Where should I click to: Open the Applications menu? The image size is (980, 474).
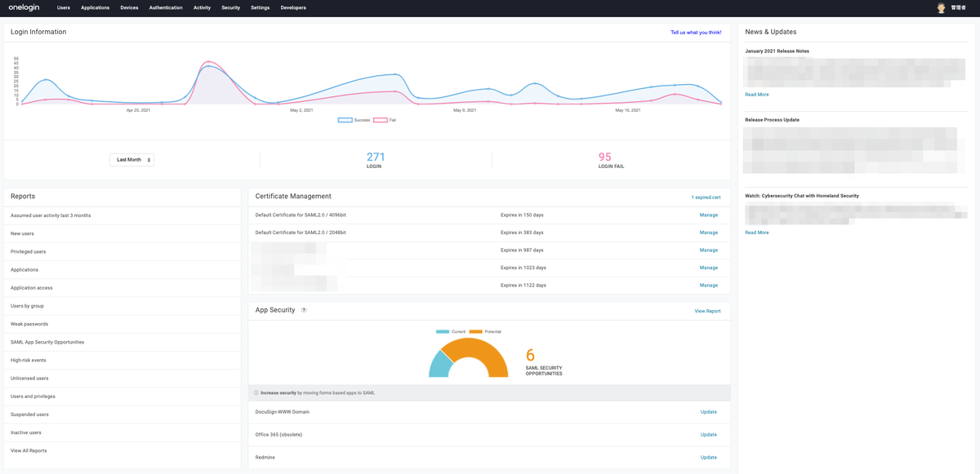(x=95, y=8)
